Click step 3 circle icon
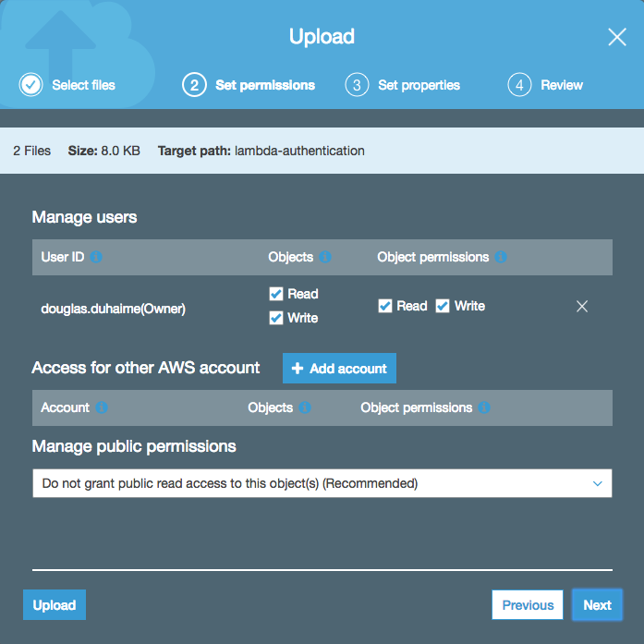This screenshot has height=644, width=644. [x=357, y=85]
